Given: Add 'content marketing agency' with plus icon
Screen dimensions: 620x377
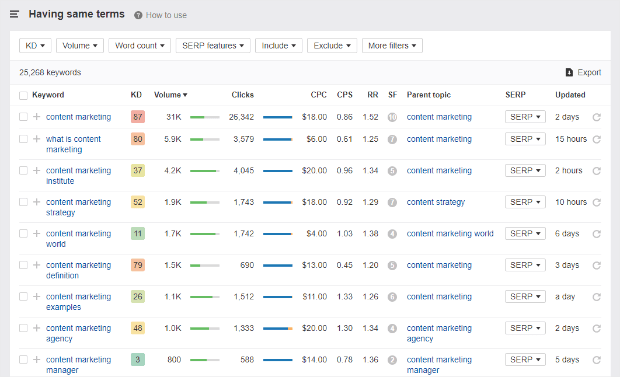Looking at the screenshot, I should 36,328.
